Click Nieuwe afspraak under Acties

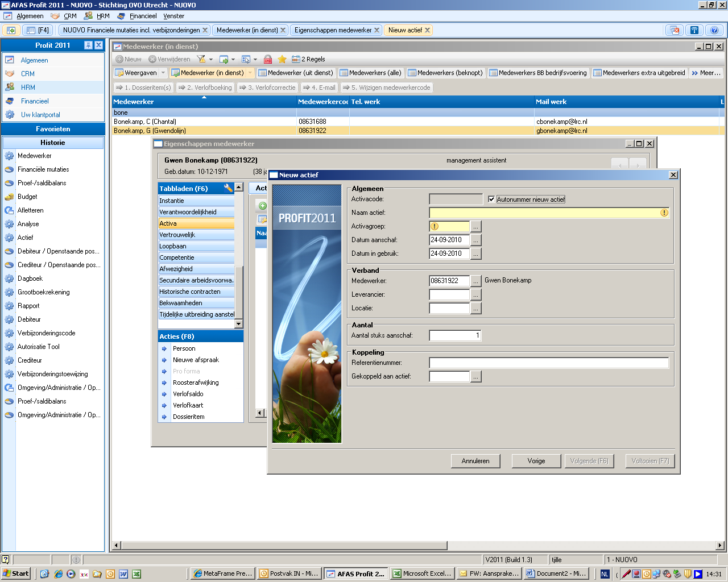[196, 360]
